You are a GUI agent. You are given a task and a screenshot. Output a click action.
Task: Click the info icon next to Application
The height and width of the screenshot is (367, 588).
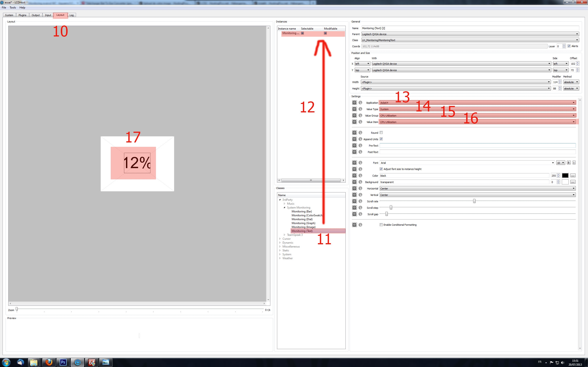pyautogui.click(x=360, y=103)
